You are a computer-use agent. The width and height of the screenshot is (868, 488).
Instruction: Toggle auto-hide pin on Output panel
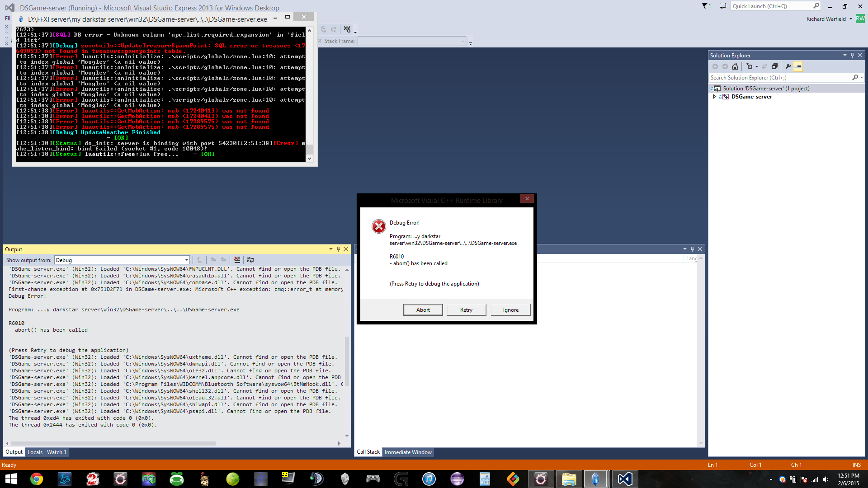[338, 249]
